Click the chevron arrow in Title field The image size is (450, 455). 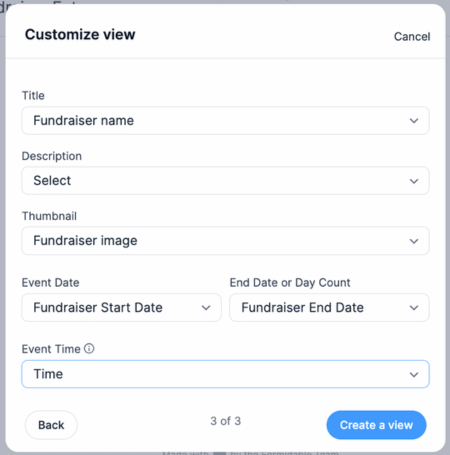414,121
